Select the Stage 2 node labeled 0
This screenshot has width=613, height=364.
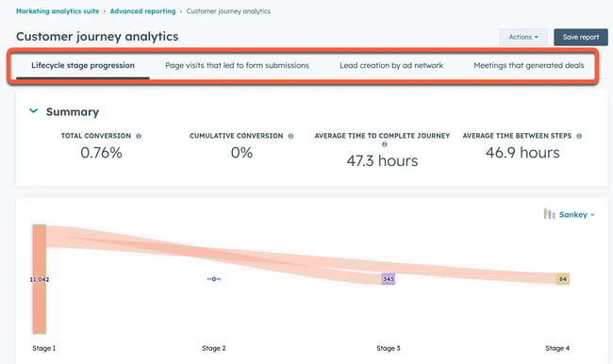(x=214, y=279)
